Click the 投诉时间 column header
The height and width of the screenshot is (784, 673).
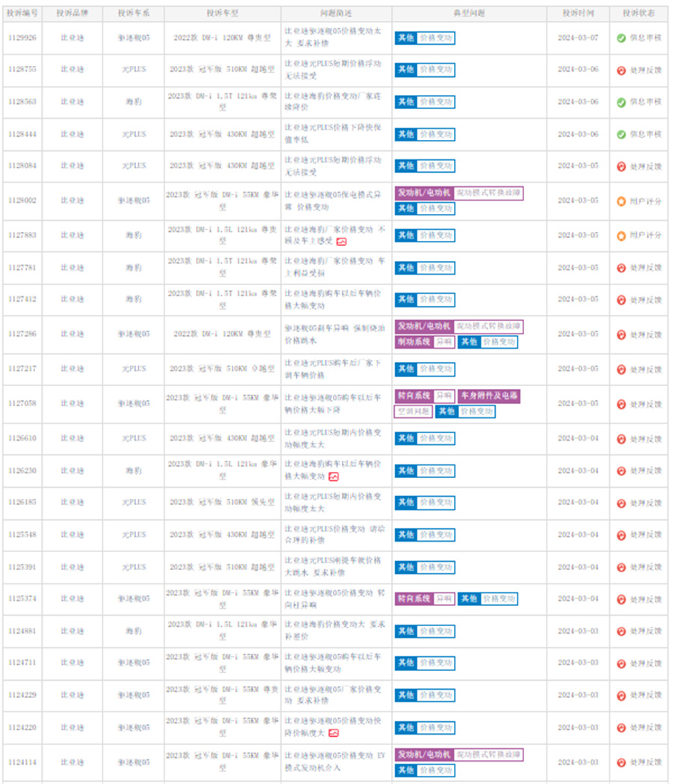pyautogui.click(x=578, y=13)
